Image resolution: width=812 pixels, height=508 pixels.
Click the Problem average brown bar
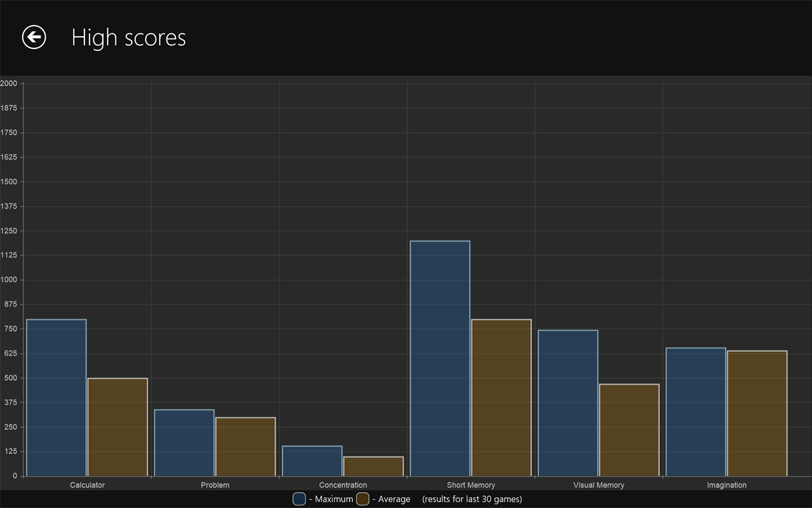245,447
